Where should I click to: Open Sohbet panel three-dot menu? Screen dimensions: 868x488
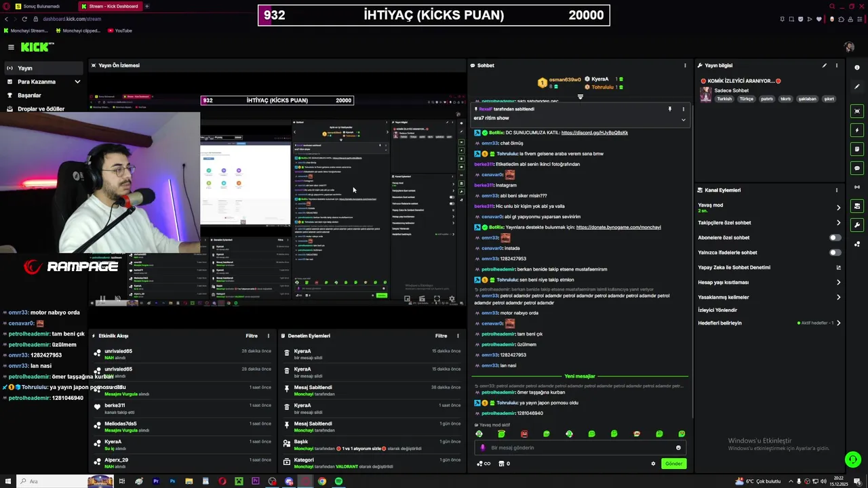685,66
